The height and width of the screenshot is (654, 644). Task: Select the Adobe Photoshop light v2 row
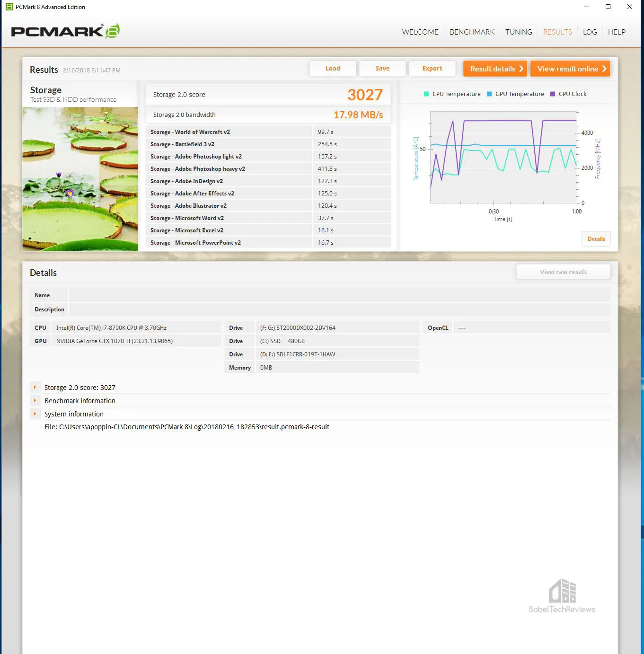[268, 157]
